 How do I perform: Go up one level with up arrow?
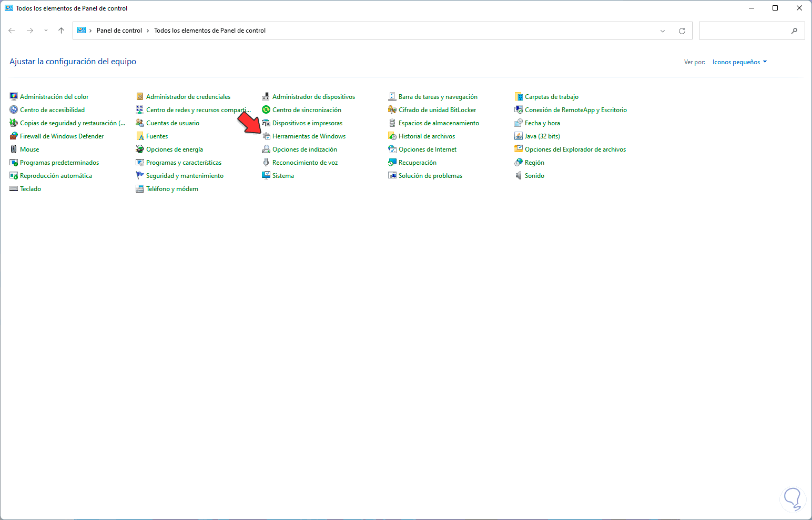click(x=61, y=31)
